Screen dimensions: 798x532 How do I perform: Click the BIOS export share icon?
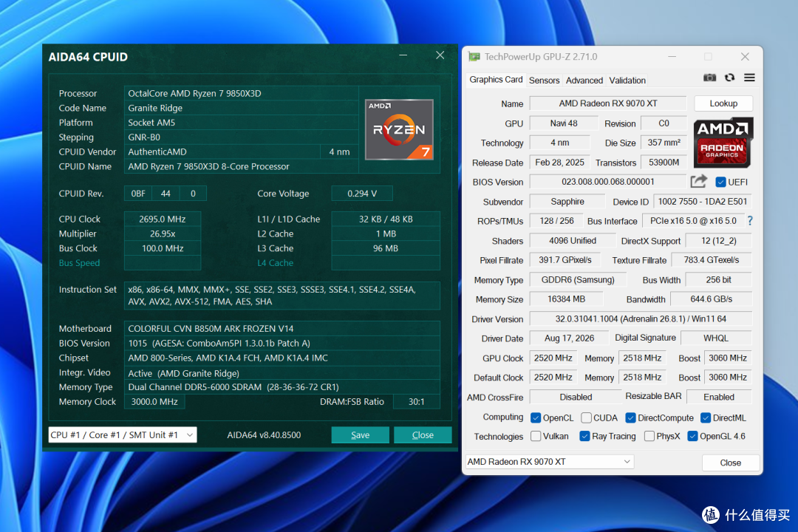point(699,181)
